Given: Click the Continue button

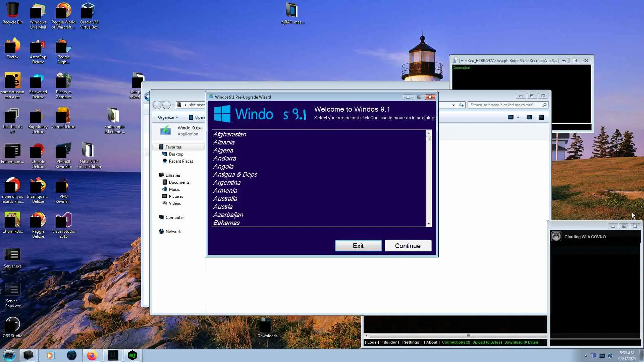Looking at the screenshot, I should point(408,246).
